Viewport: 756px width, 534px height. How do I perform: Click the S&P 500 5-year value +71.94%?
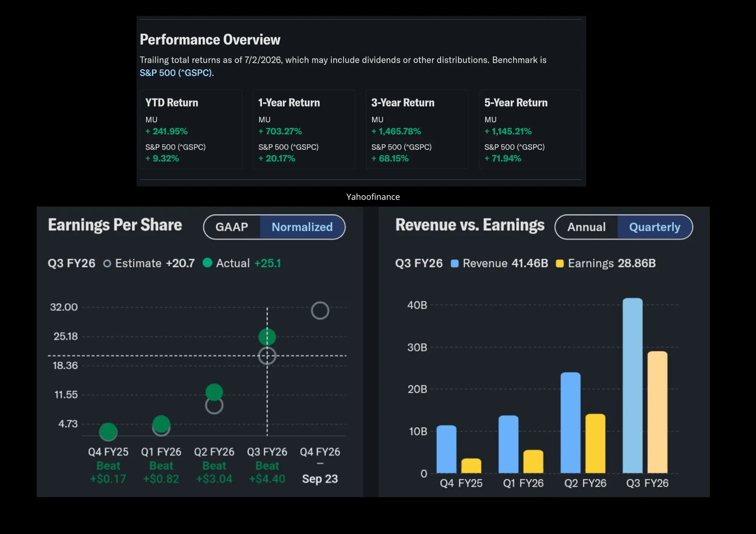(503, 159)
